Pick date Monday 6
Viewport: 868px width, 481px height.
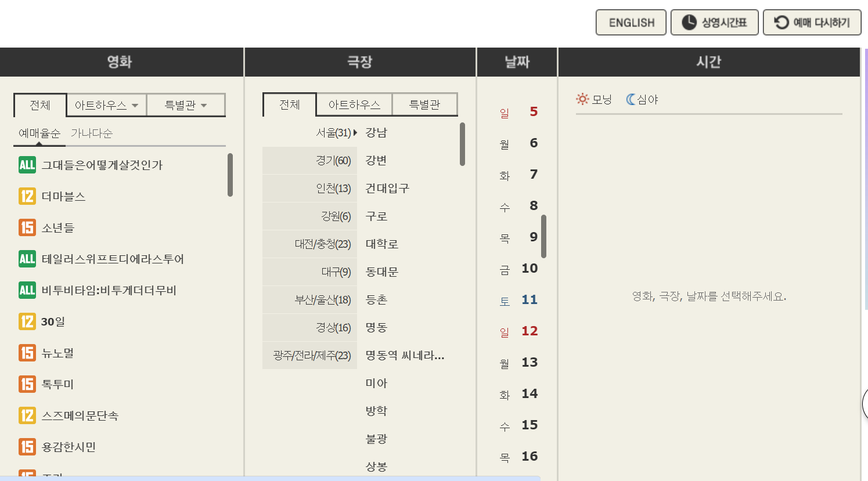(x=518, y=143)
